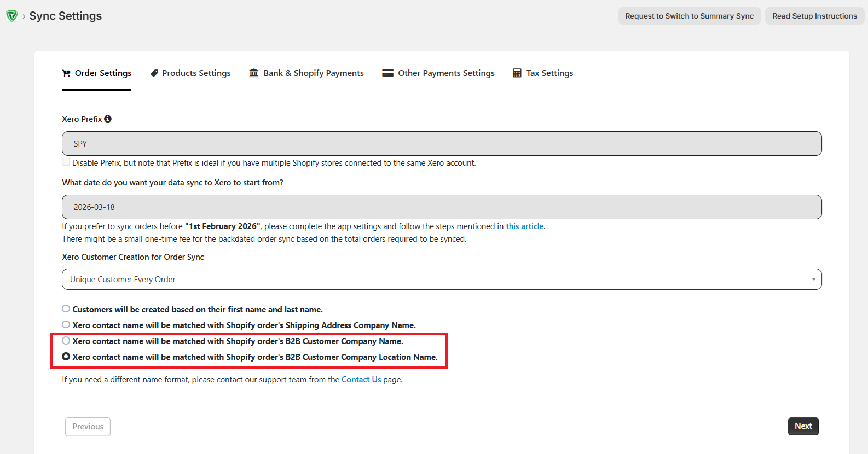Open the Contact Us link
Image resolution: width=868 pixels, height=454 pixels.
click(x=361, y=380)
